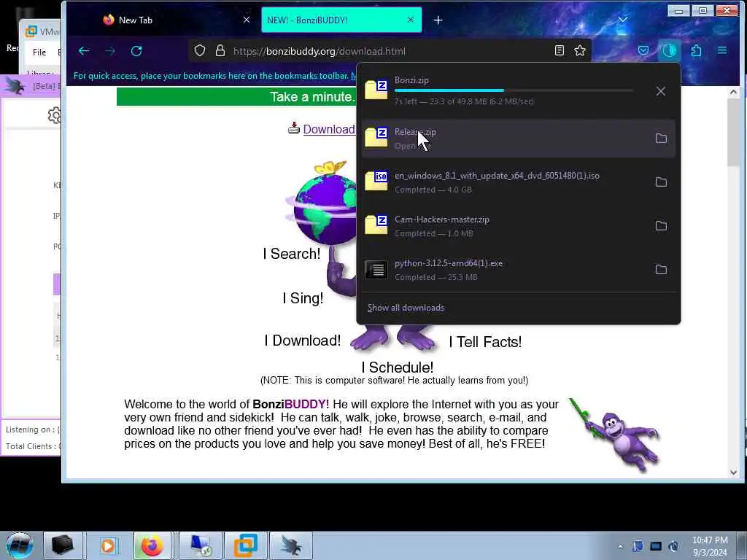Click the network tray icon

click(x=656, y=546)
